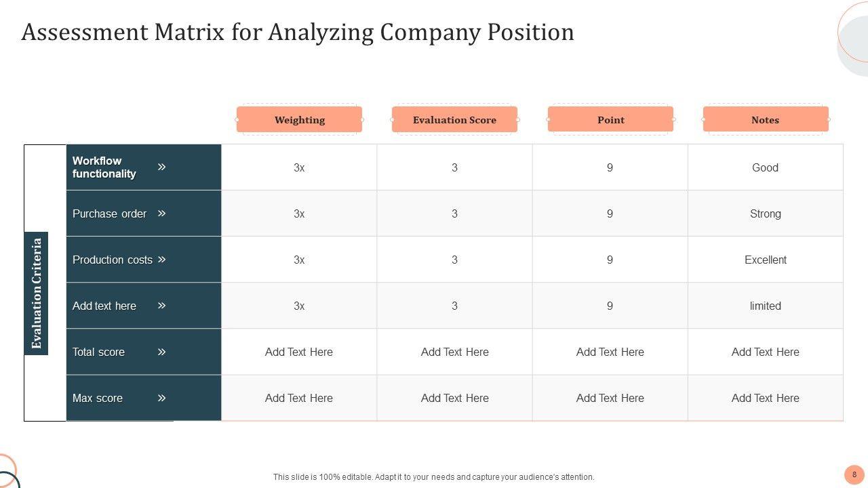868x488 pixels.
Task: Select the Weighting column header
Action: point(299,120)
